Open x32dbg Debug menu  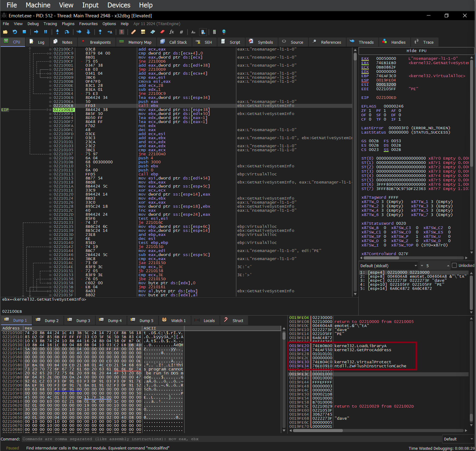(33, 24)
